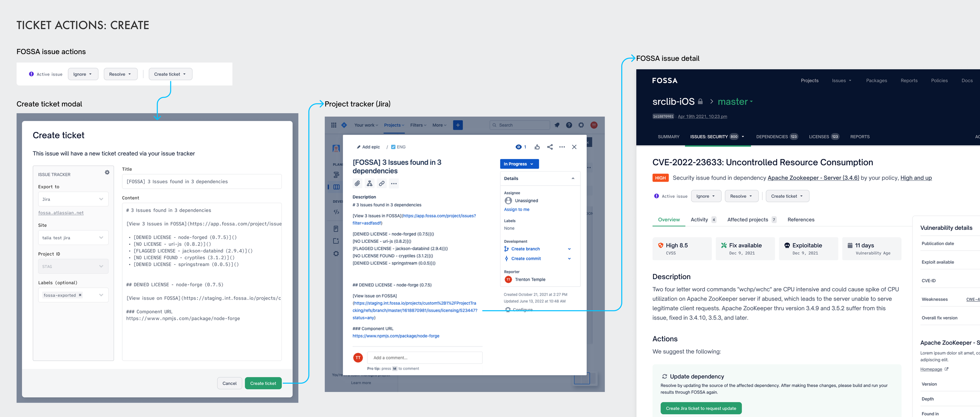Click the attach paperclip icon
The width and height of the screenshot is (980, 417).
point(357,183)
